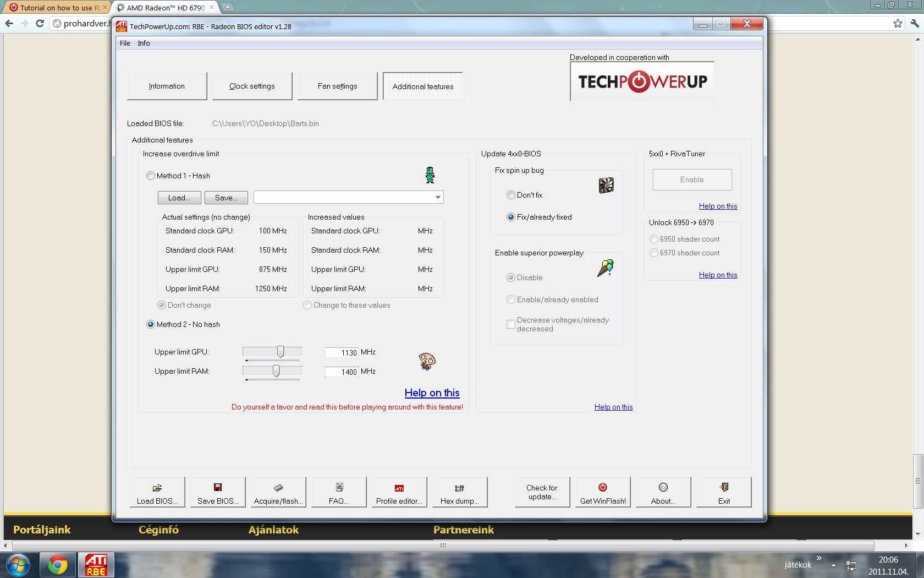Open the About dialog
This screenshot has width=924, height=578.
663,492
